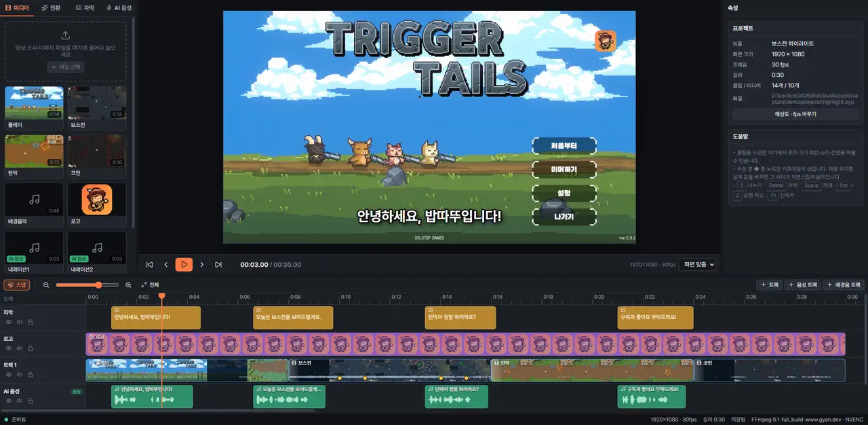Lock 트랙 1
The image size is (868, 425).
click(31, 374)
